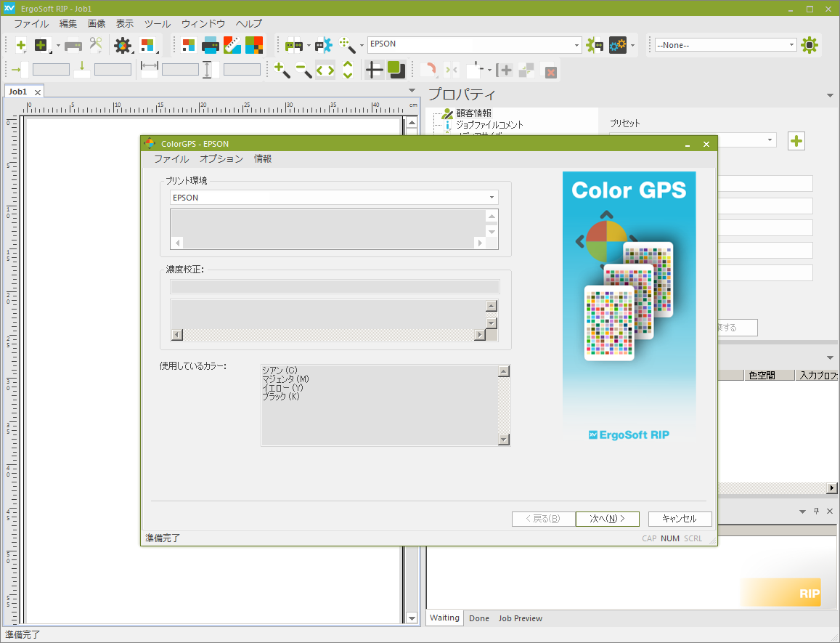Collapse the properties panel chevron

click(830, 95)
